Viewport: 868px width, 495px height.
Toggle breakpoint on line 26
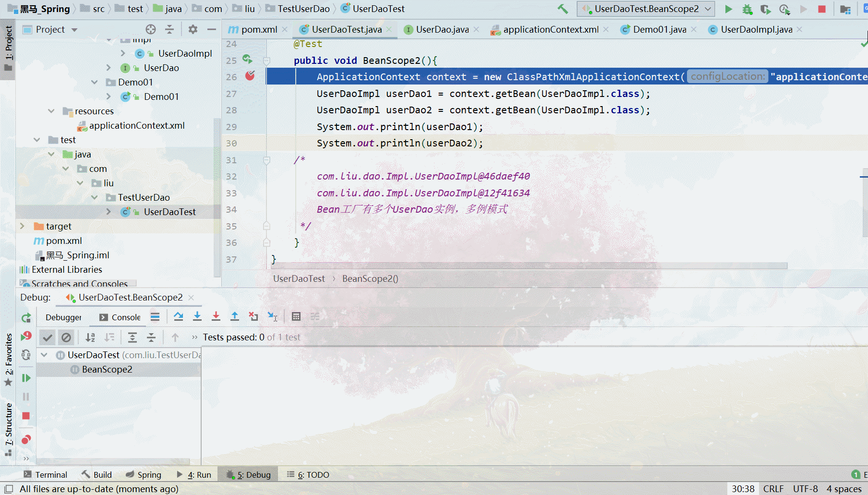click(250, 76)
